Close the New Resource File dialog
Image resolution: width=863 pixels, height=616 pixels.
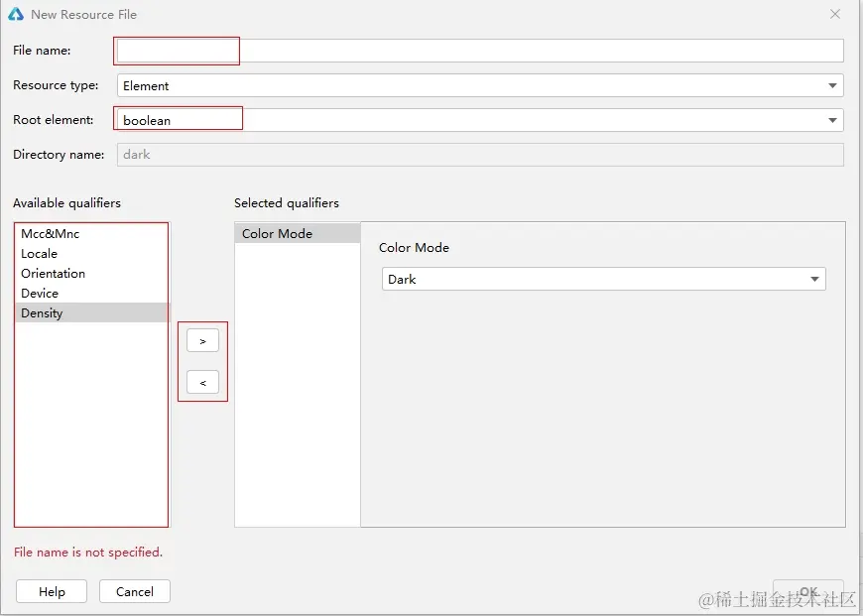coord(835,14)
